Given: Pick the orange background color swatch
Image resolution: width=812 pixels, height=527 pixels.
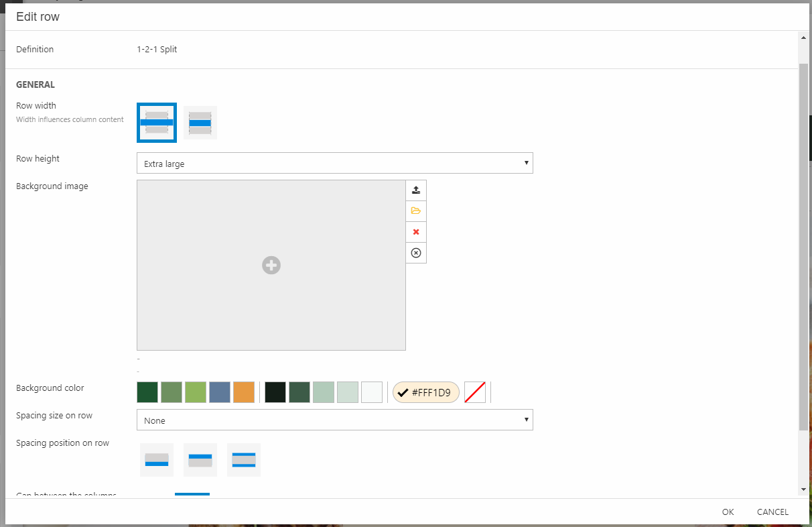Looking at the screenshot, I should click(244, 392).
